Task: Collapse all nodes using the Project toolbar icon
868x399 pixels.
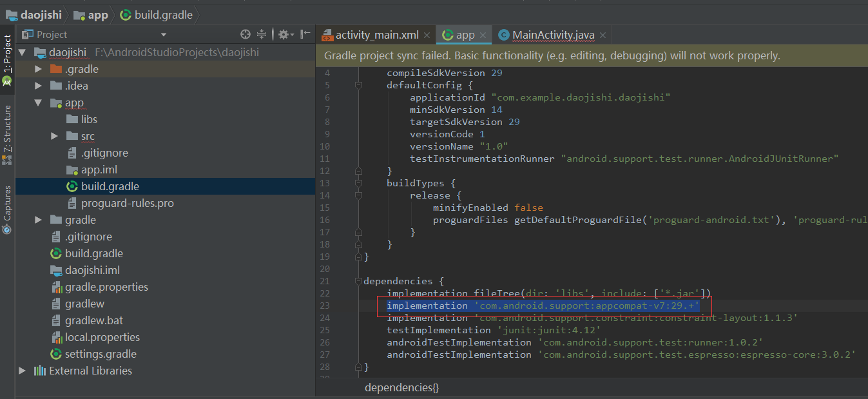Action: [262, 34]
